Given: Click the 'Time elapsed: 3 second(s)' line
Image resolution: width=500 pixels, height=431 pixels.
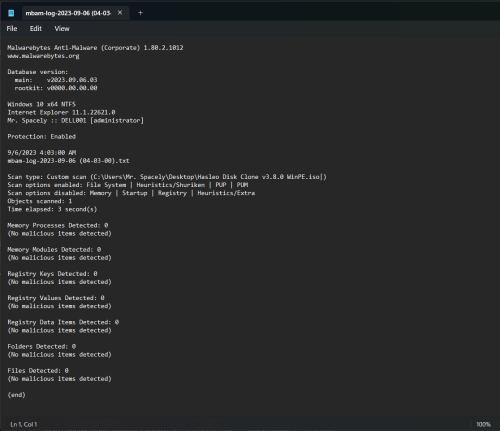Looking at the screenshot, I should pos(52,209).
